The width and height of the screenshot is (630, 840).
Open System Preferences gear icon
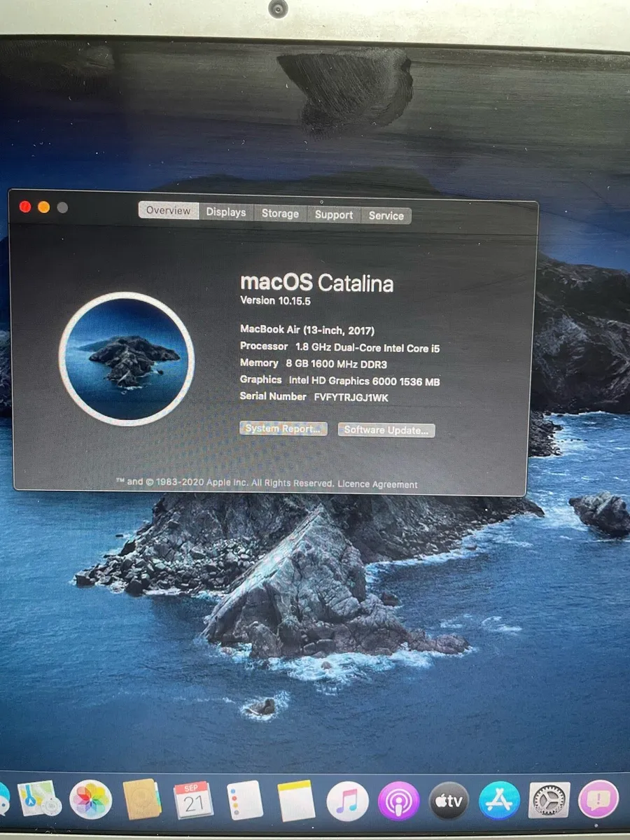pyautogui.click(x=549, y=800)
